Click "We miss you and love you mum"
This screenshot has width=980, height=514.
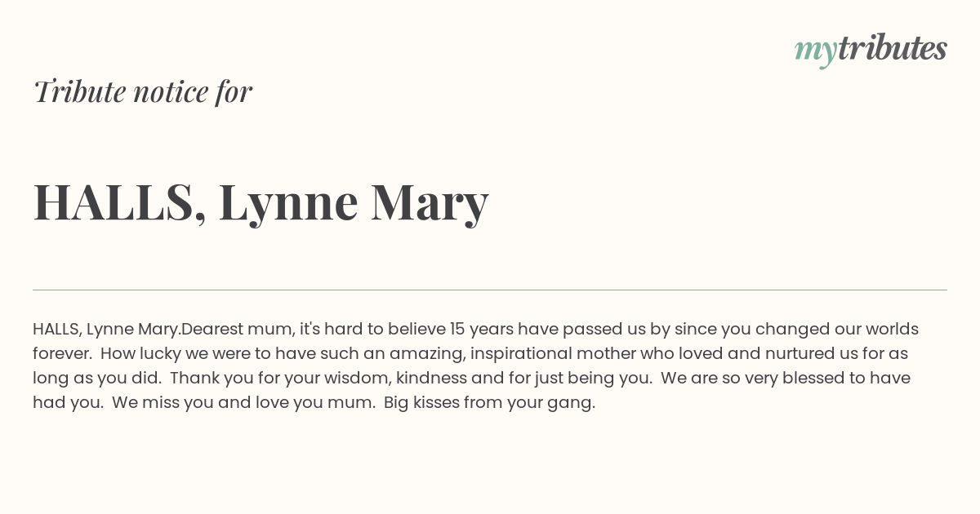click(243, 403)
